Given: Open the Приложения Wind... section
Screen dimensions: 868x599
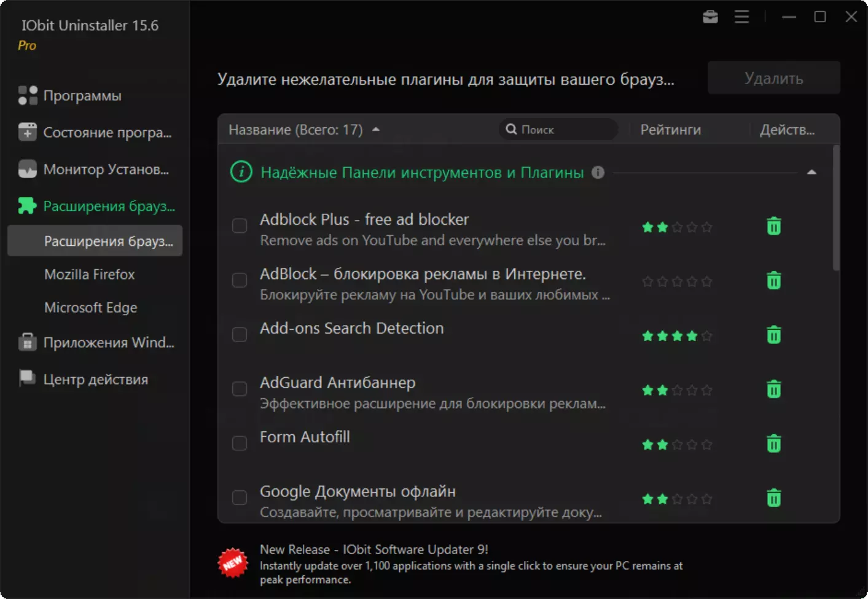Looking at the screenshot, I should [109, 343].
